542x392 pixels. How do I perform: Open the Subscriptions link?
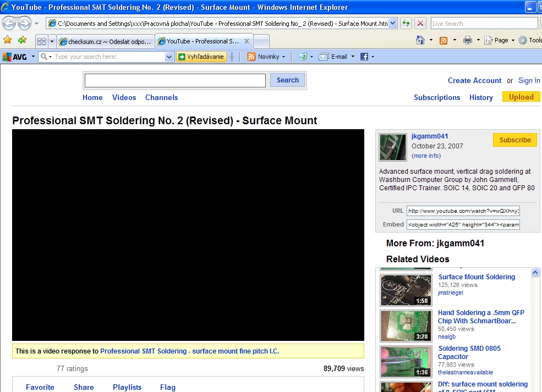437,97
